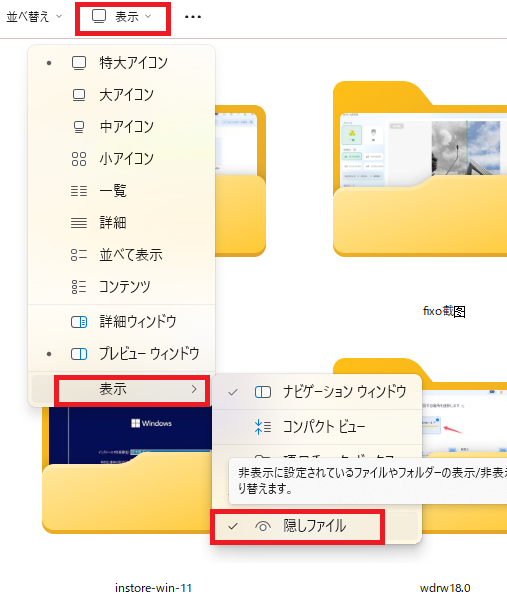507x614 pixels.
Task: Click the navigation pane icon
Action: (x=263, y=392)
